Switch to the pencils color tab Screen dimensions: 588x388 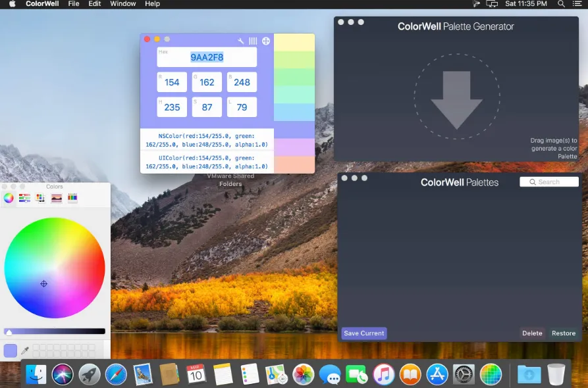coord(72,198)
